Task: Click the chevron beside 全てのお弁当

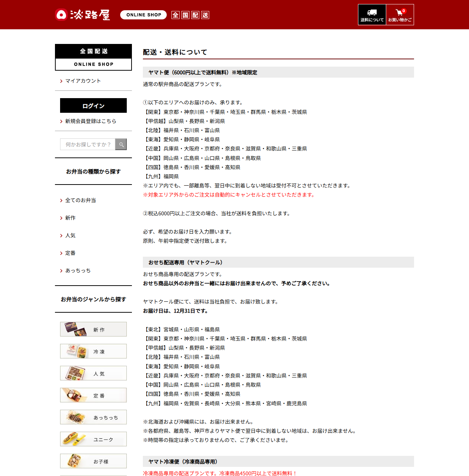Action: pos(61,201)
